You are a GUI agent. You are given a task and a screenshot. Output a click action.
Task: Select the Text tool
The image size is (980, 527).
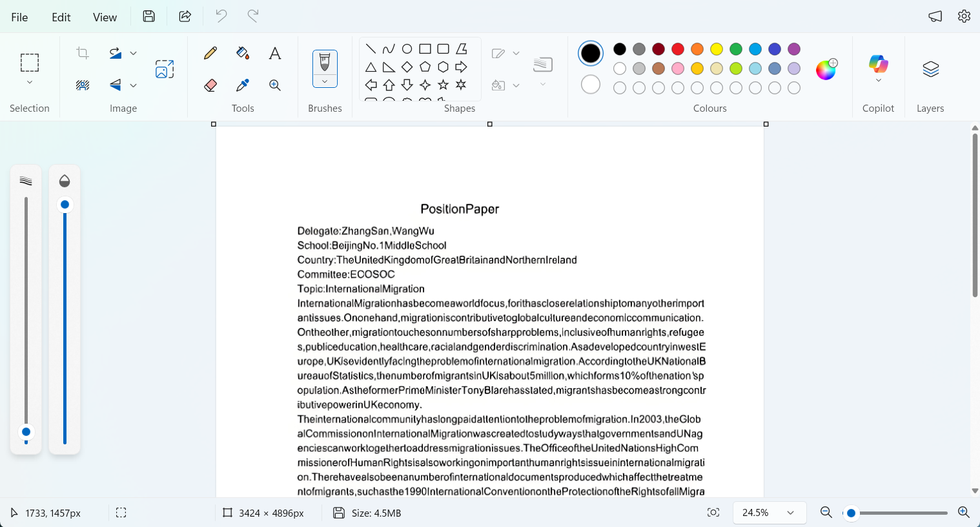click(275, 53)
